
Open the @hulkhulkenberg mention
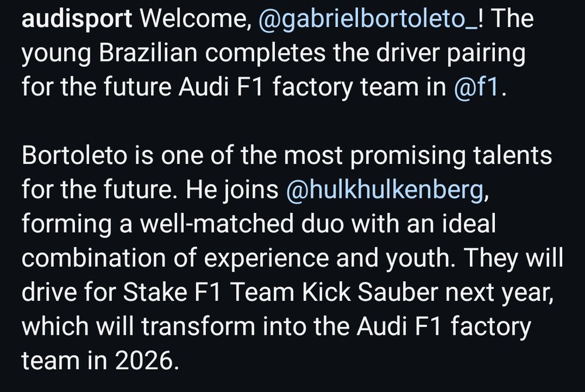tap(385, 189)
